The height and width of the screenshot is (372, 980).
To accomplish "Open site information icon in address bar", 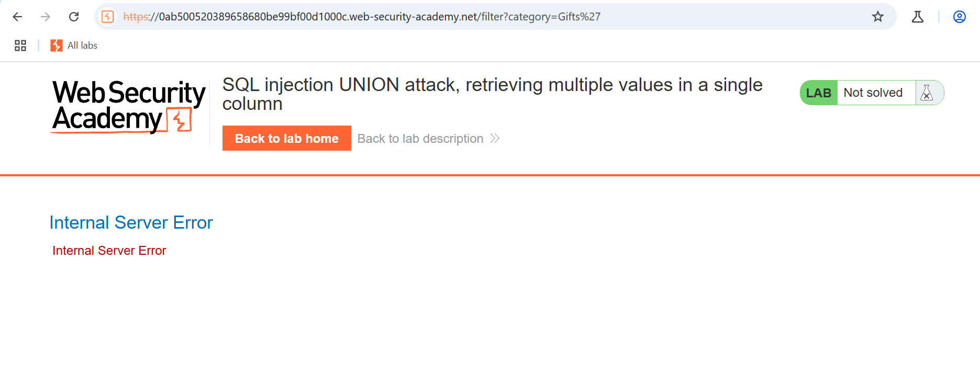I will point(108,17).
